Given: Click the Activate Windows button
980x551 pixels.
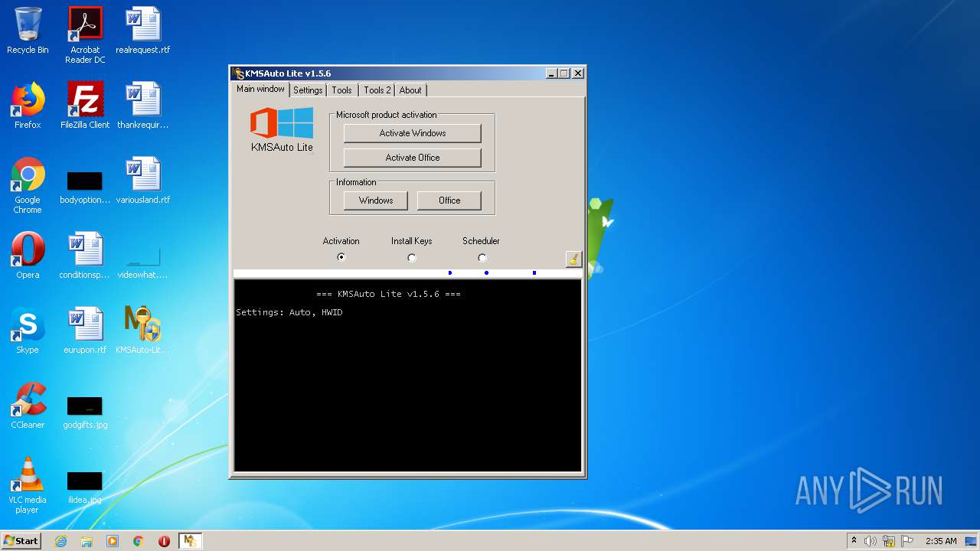Looking at the screenshot, I should (412, 133).
